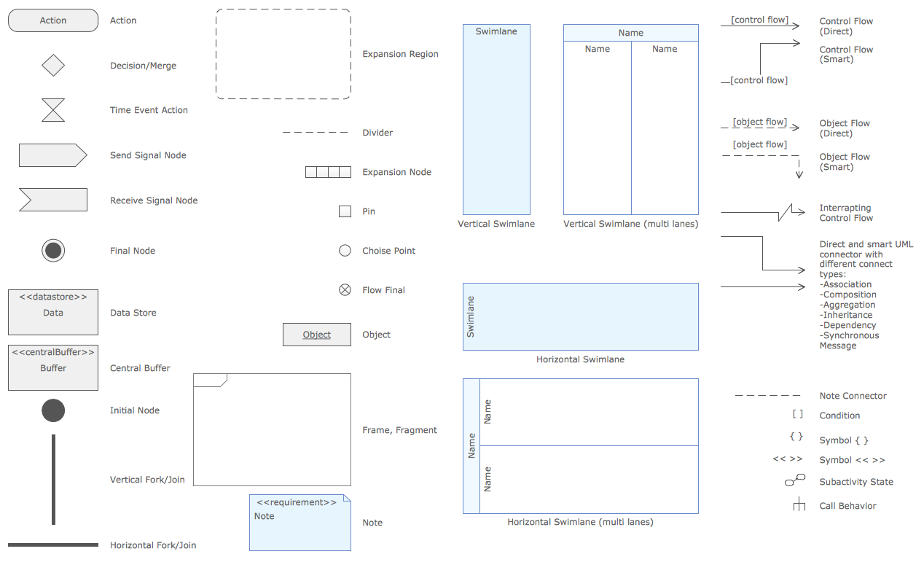
Task: Select the direct Control Flow arrow
Action: click(760, 26)
